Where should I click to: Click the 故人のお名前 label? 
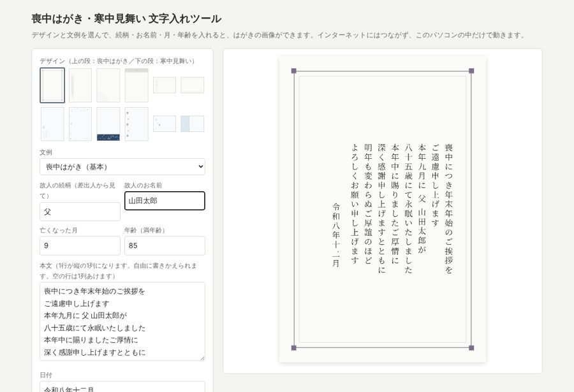[x=143, y=185]
